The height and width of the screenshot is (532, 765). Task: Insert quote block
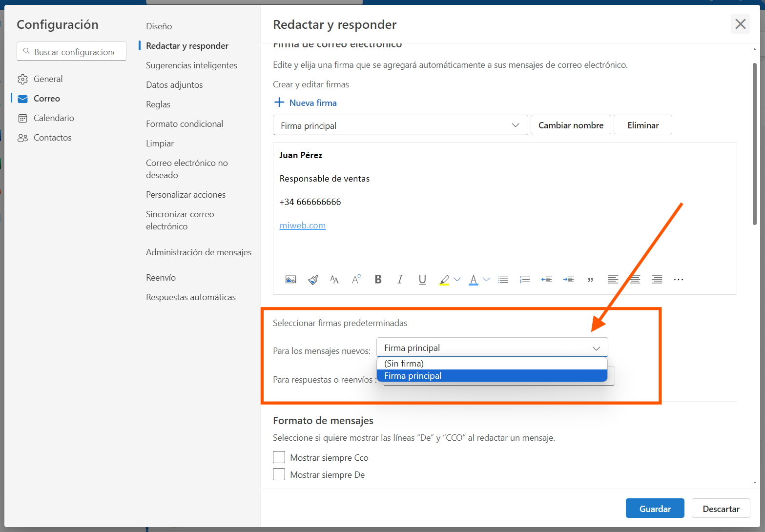coord(590,280)
